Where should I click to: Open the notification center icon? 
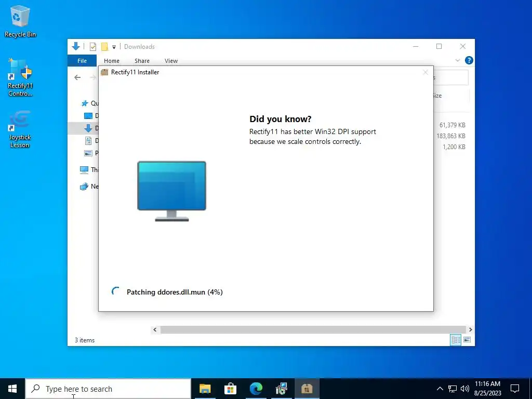[515, 389]
